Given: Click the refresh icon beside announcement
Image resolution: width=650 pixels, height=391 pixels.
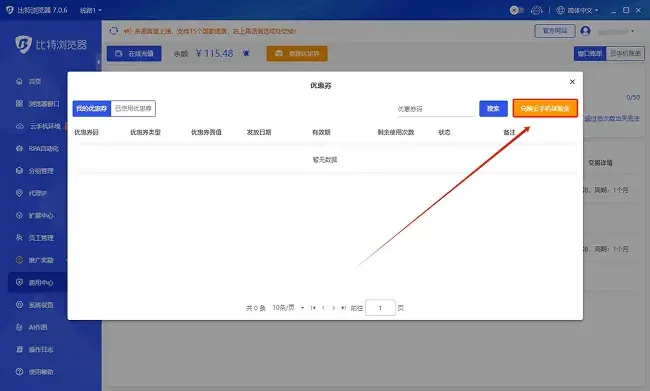Looking at the screenshot, I should pos(114,31).
